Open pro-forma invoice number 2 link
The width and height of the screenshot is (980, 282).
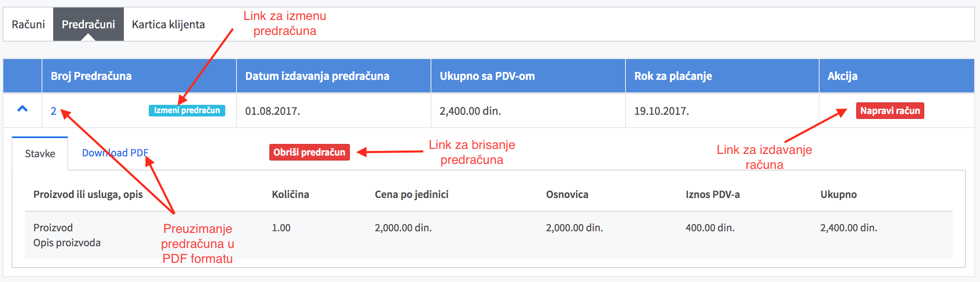(54, 111)
